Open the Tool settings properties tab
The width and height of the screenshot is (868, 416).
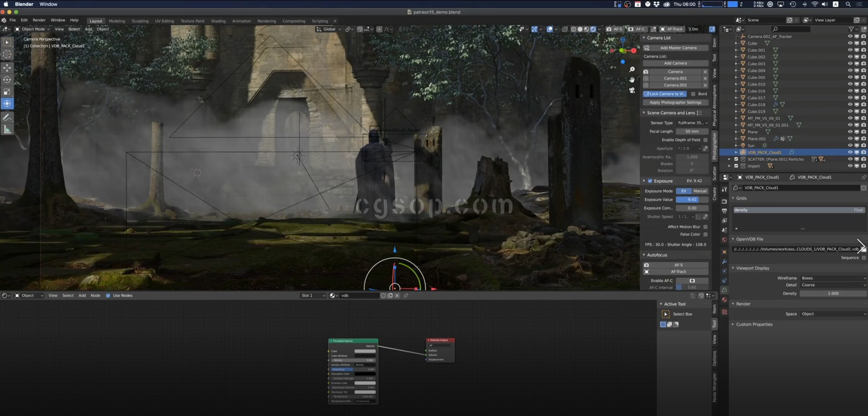[724, 189]
